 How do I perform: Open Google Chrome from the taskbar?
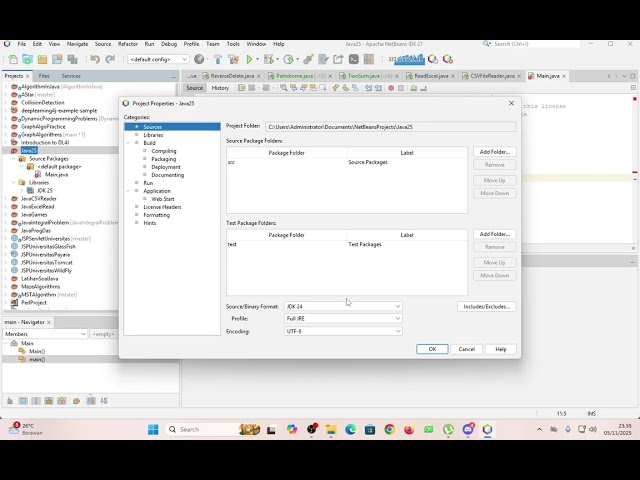[x=389, y=429]
